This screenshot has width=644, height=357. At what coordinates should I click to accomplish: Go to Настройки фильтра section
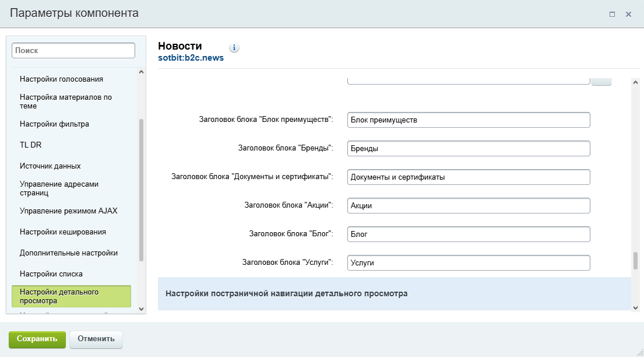point(54,124)
